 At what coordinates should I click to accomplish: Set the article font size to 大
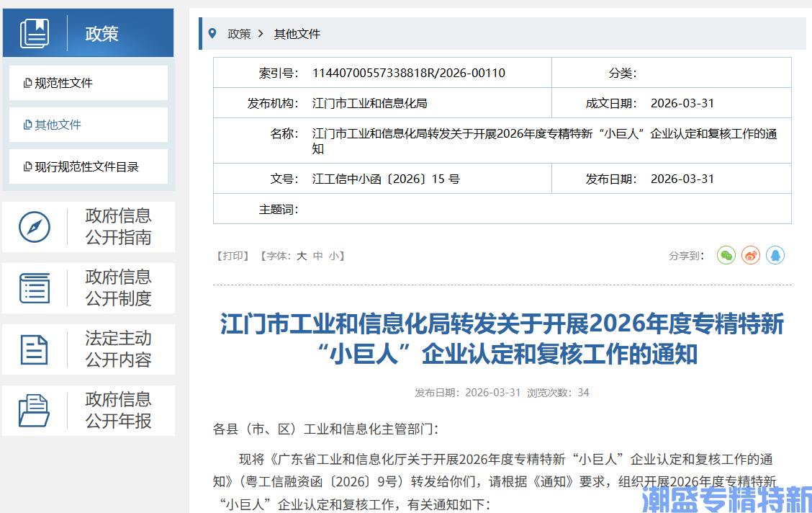coord(302,256)
